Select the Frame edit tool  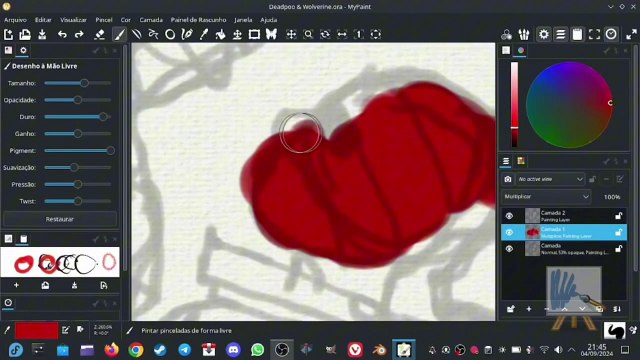point(254,35)
